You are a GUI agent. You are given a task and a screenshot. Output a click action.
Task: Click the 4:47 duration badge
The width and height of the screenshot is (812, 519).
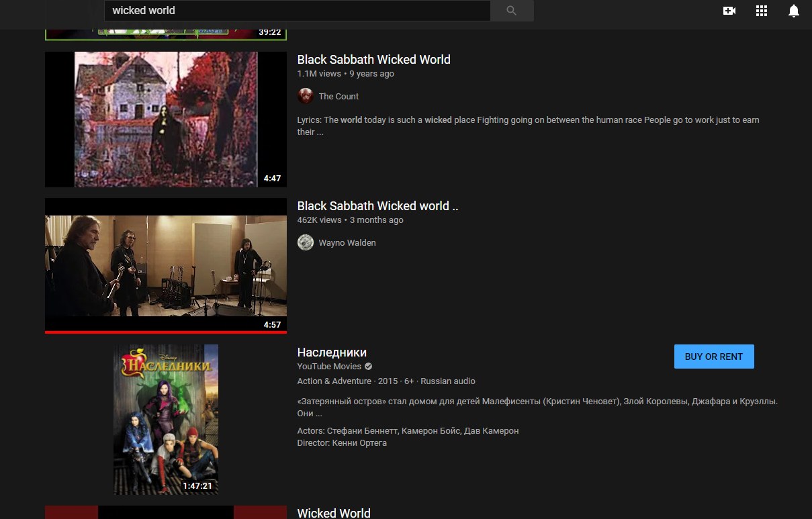coord(272,179)
